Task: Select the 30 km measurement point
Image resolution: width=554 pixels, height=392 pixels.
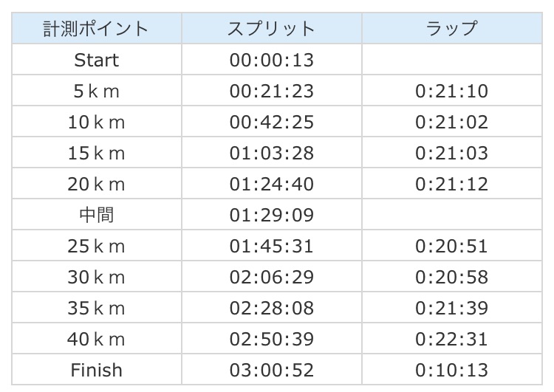Action: point(96,277)
